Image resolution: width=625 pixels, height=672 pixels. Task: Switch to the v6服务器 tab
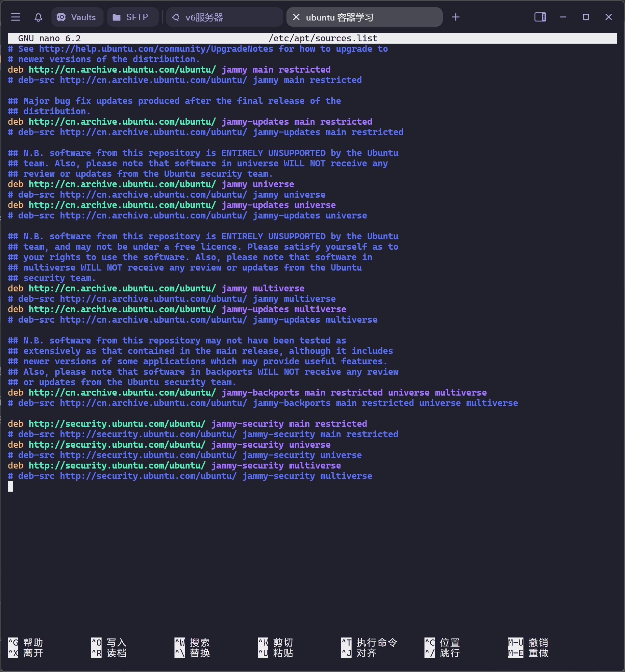click(x=204, y=17)
